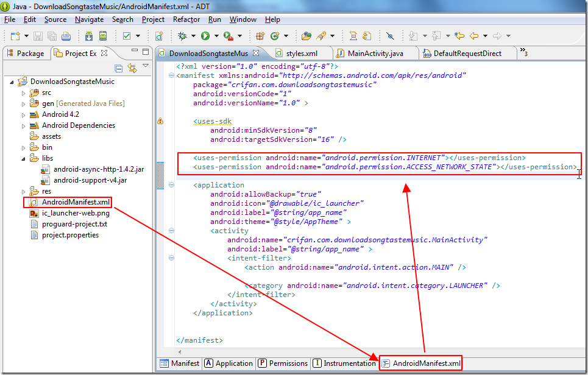This screenshot has height=375, width=588.
Task: Click the New Java Class icon
Action: click(x=275, y=36)
